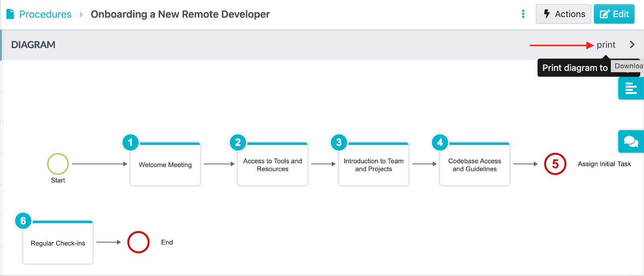Open the three-dot more options menu
Viewport: 644px width, 276px height.
tap(523, 14)
